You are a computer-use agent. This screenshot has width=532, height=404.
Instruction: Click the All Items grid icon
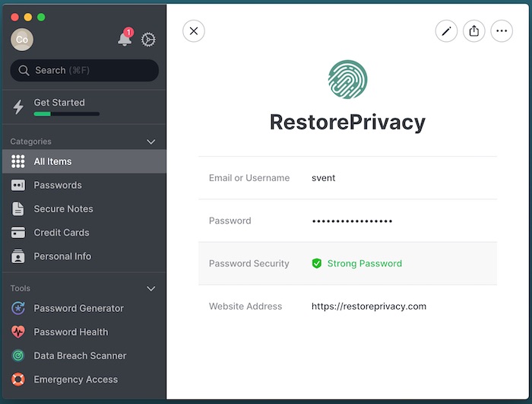point(18,161)
